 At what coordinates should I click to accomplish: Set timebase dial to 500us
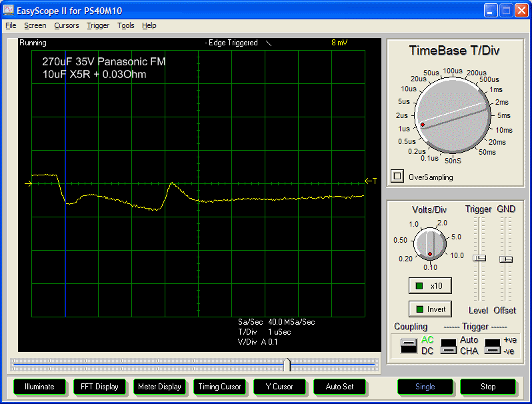click(489, 79)
